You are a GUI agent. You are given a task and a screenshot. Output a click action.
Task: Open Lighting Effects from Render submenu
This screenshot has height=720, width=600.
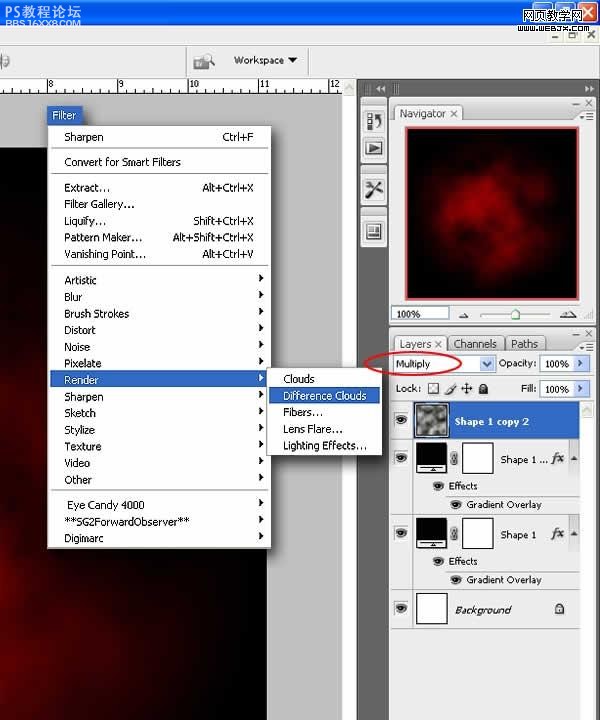(324, 445)
